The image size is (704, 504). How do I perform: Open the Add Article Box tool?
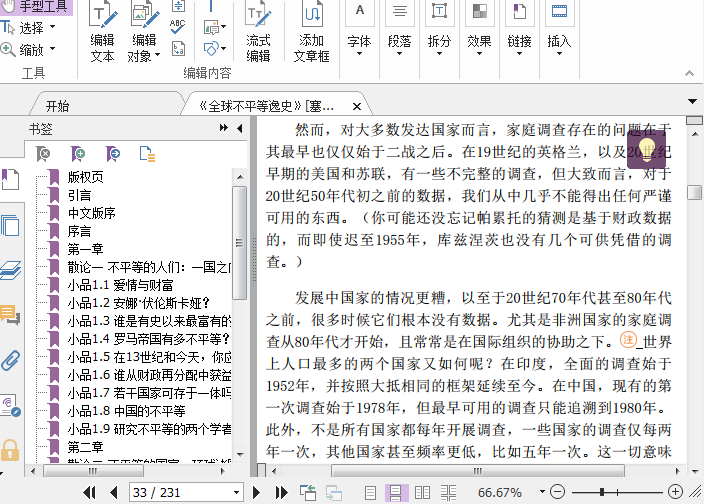pyautogui.click(x=311, y=34)
